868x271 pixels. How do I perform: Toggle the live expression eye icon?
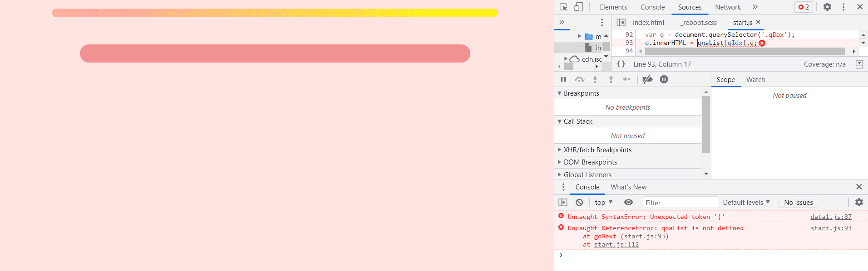tap(628, 202)
